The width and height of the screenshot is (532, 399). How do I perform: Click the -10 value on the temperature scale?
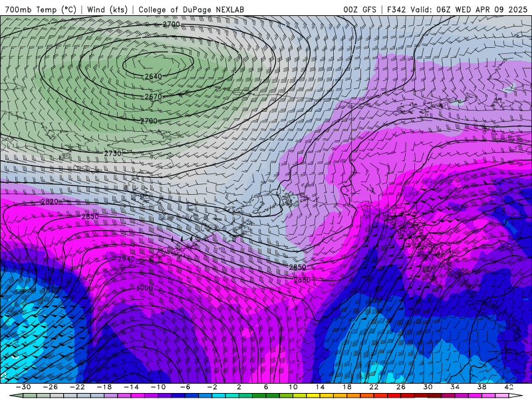158,387
